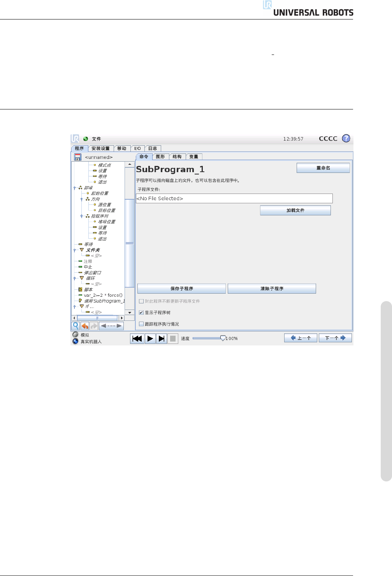
Task: Click the 清除子程序 button
Action: (272, 289)
